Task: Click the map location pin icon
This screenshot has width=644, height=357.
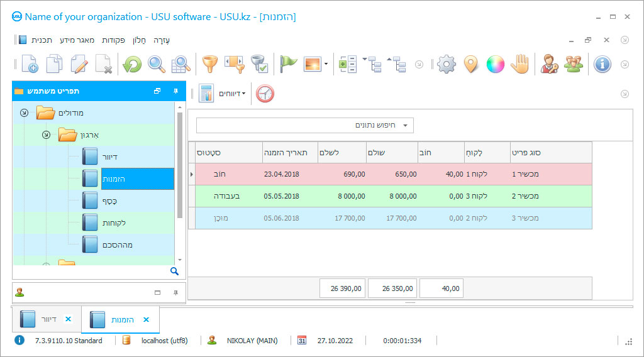Action: point(471,64)
